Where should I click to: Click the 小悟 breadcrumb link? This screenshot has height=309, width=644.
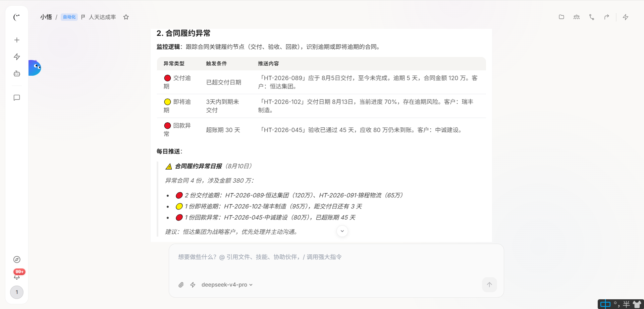tap(46, 17)
